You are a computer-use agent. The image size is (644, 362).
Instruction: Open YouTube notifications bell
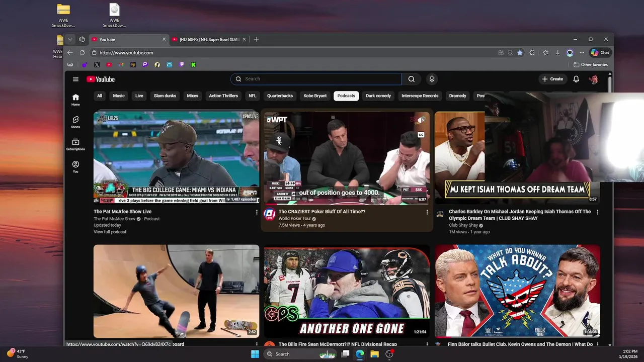pyautogui.click(x=576, y=79)
